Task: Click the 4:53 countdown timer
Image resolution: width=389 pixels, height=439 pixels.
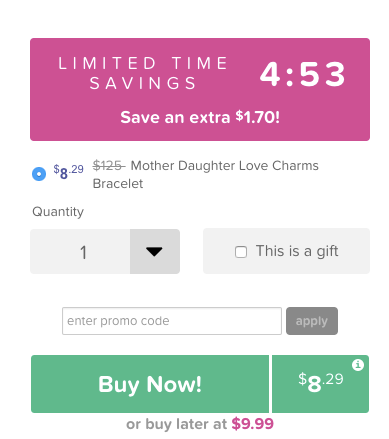Action: coord(302,74)
